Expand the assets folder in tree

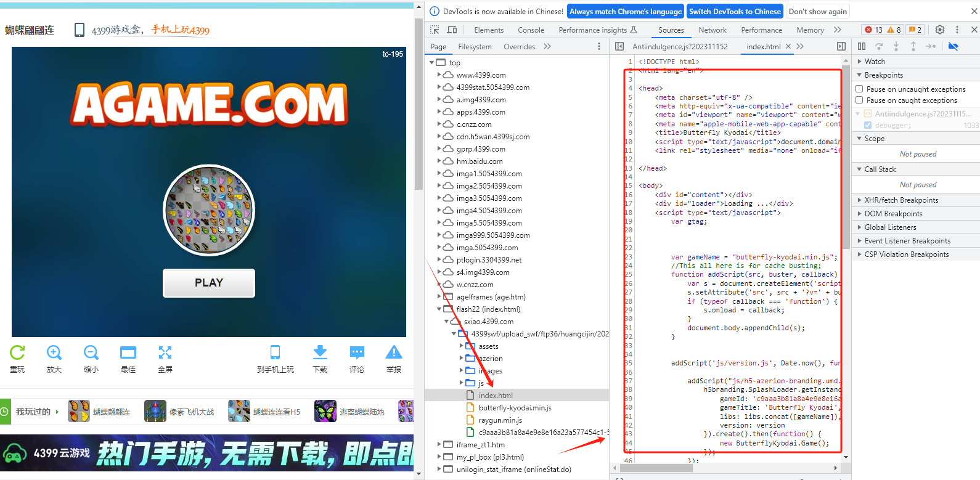coord(461,346)
